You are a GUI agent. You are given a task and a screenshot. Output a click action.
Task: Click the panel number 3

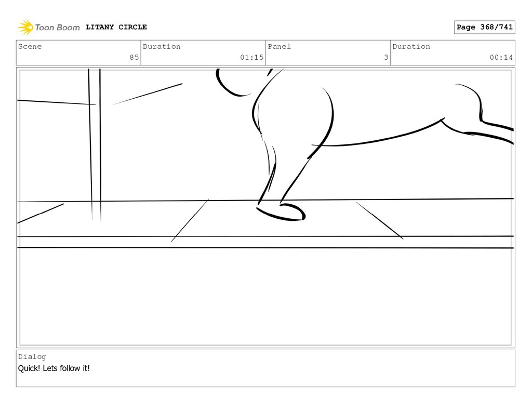coord(386,57)
